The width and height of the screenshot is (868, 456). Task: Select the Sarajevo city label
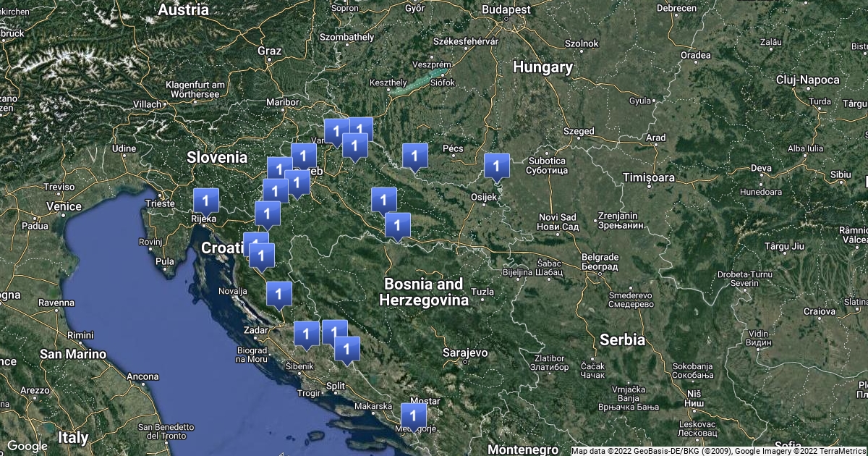tap(465, 352)
